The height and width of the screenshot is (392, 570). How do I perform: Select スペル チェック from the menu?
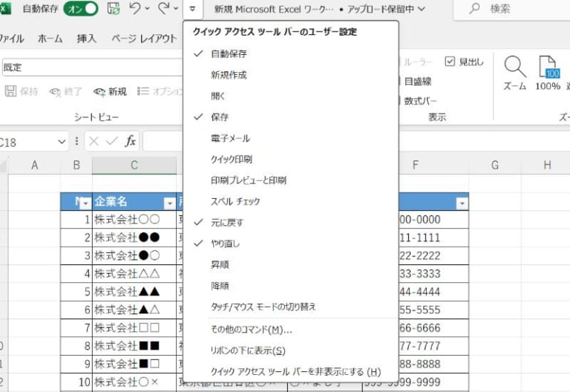pos(291,201)
